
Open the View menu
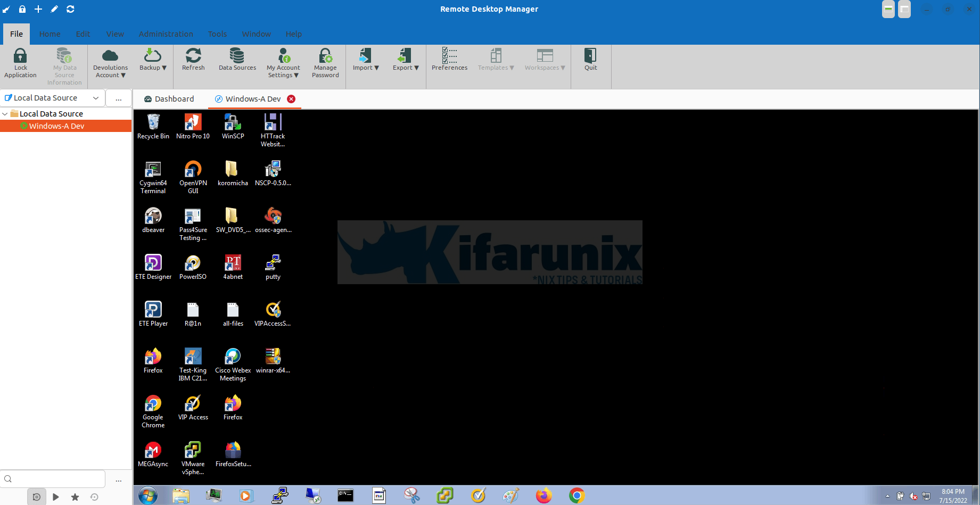click(115, 34)
